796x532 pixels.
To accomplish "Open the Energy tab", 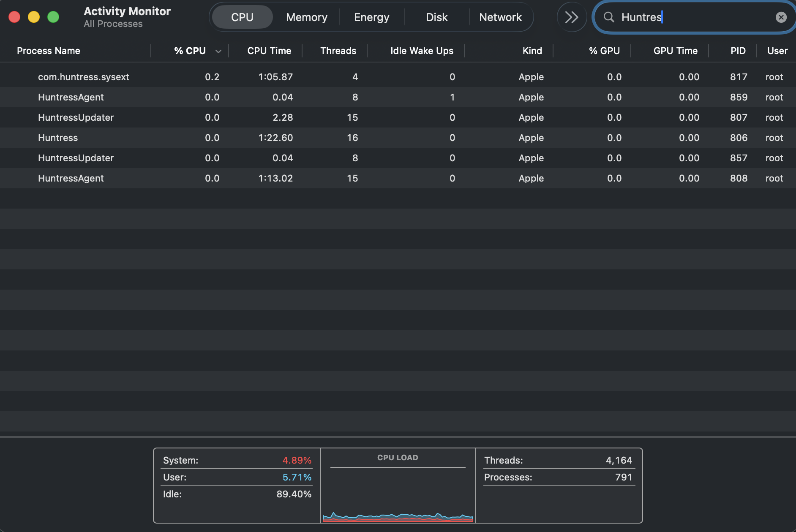I will [x=372, y=17].
